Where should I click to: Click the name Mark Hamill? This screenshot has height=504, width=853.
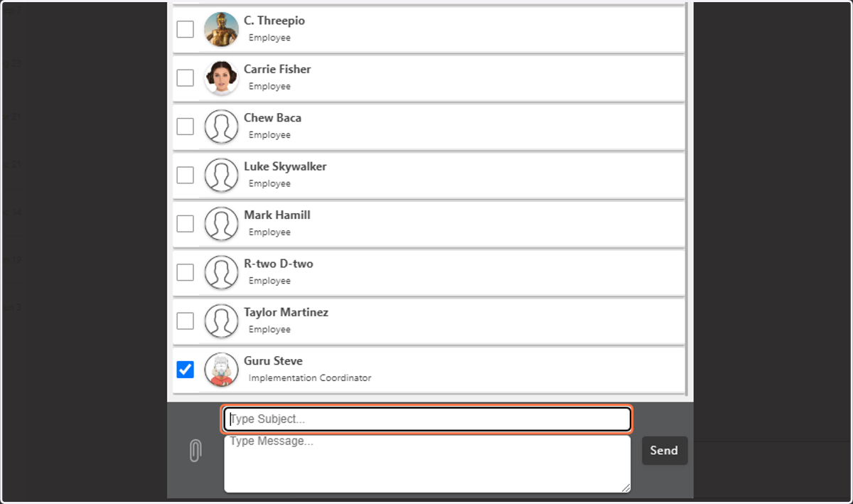277,215
